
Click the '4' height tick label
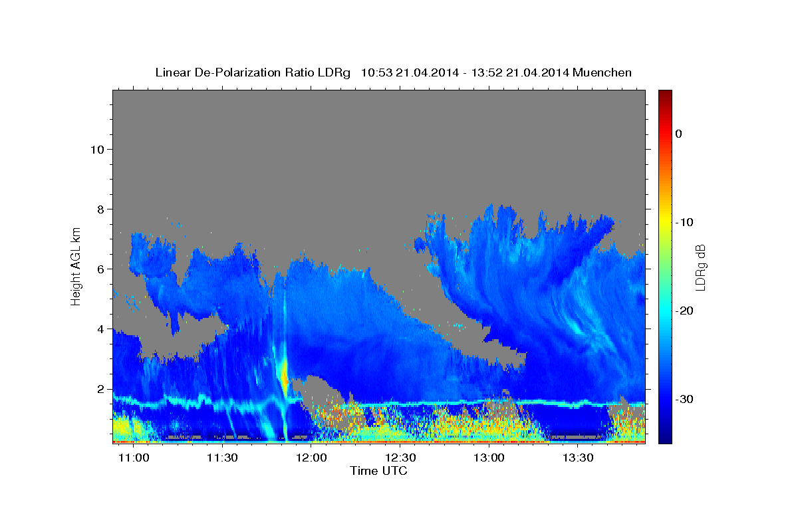point(100,329)
